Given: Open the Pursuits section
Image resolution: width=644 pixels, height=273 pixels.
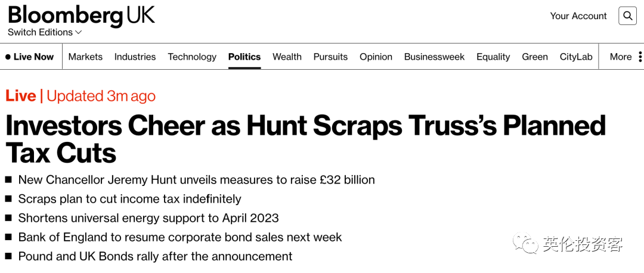Looking at the screenshot, I should pyautogui.click(x=330, y=57).
